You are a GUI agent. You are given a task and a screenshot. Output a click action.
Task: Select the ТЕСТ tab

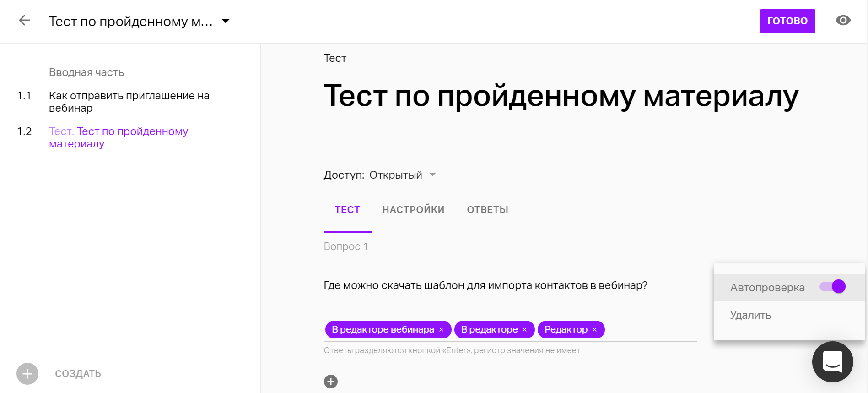pyautogui.click(x=347, y=210)
